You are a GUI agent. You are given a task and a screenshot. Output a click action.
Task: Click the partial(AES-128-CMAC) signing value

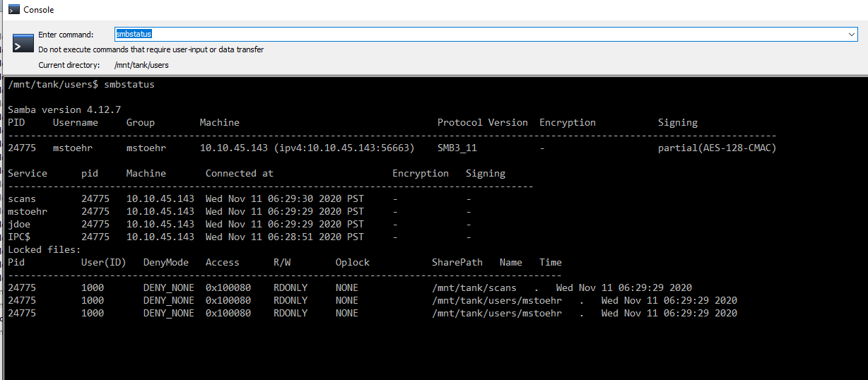pos(717,148)
